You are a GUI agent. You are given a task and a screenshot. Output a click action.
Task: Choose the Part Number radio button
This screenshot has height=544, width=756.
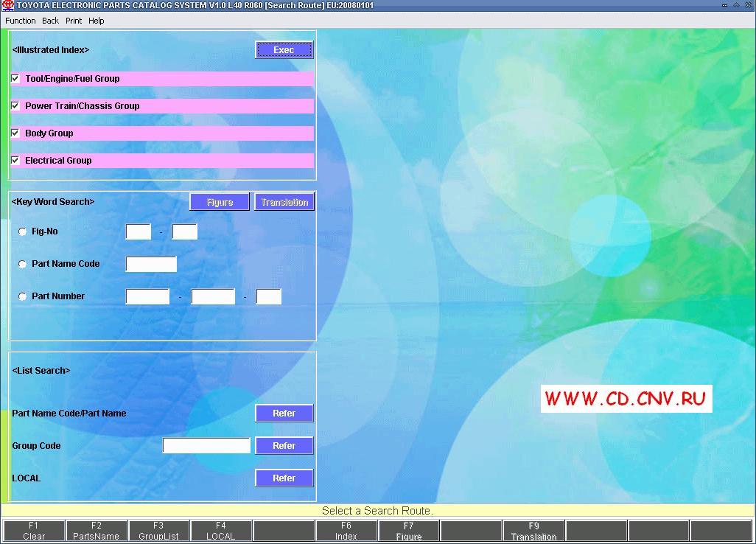(22, 296)
